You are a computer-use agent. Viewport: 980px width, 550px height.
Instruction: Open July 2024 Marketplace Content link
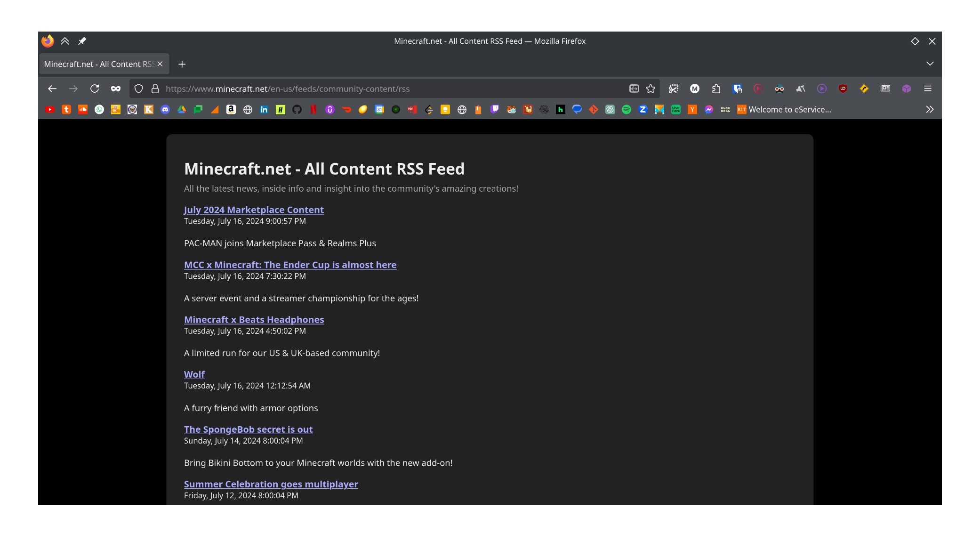(254, 210)
